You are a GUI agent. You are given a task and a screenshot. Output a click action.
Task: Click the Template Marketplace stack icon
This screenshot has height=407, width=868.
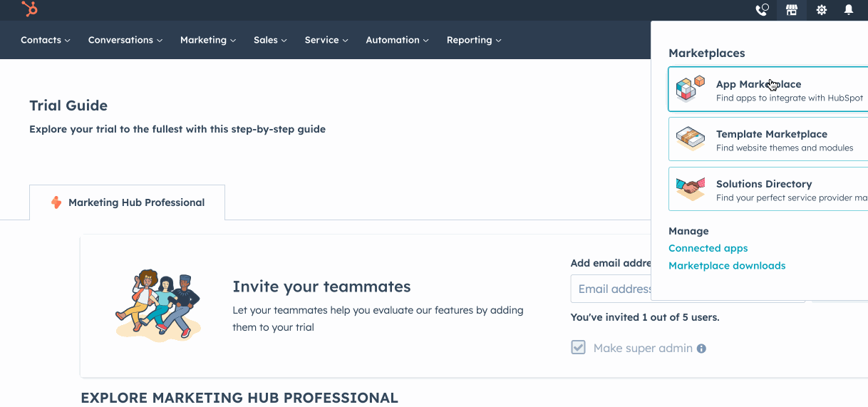(x=690, y=139)
